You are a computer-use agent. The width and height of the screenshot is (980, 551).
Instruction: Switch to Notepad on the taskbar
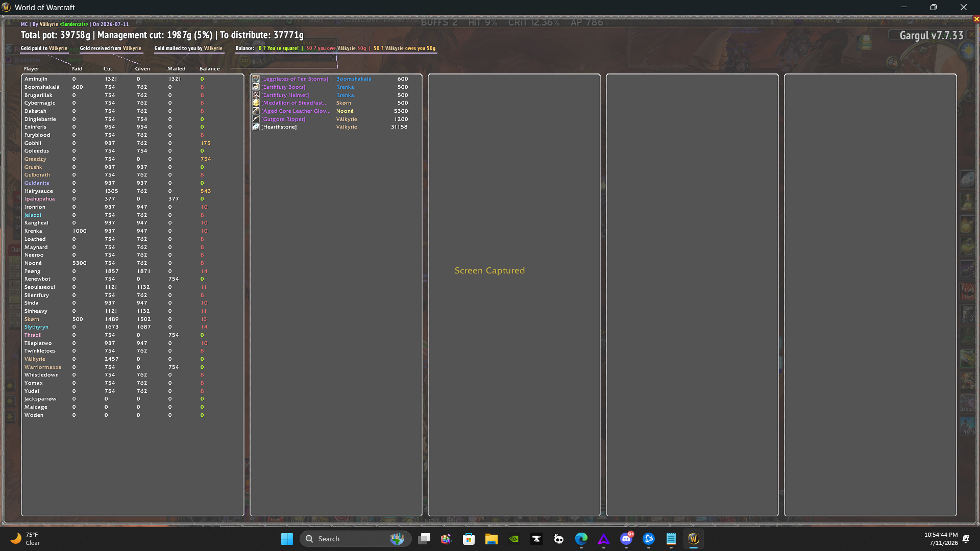pos(671,539)
